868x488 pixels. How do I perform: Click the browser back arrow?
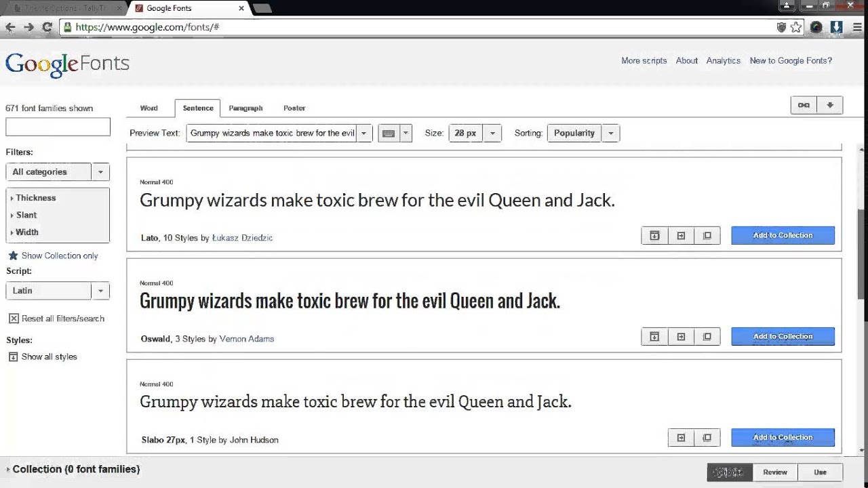point(11,27)
